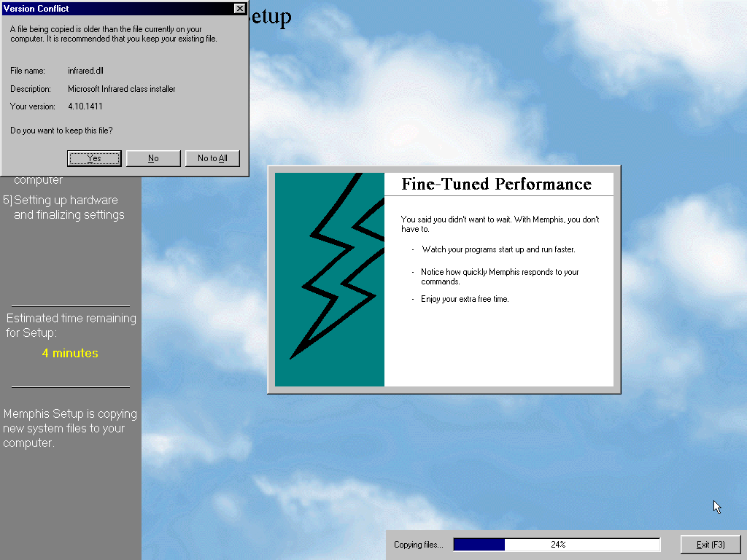The image size is (747, 560).
Task: Click 'Estimated time remaining for Setup' label
Action: tap(71, 325)
